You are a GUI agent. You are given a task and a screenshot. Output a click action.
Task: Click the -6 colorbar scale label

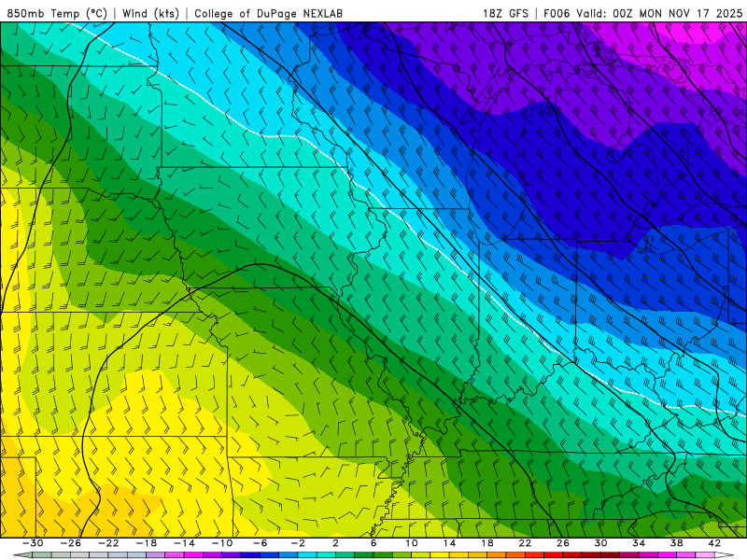tap(261, 543)
